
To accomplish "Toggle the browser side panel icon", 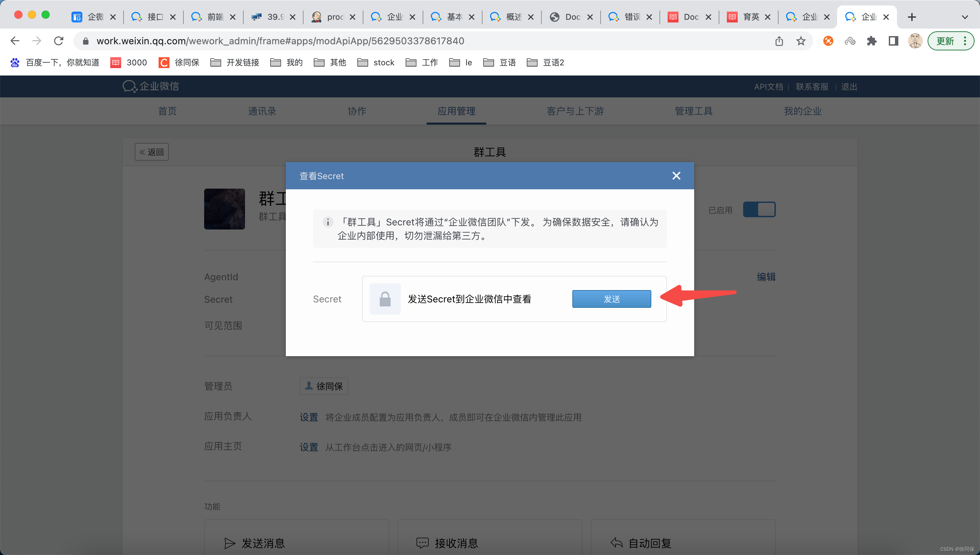I will click(x=893, y=41).
